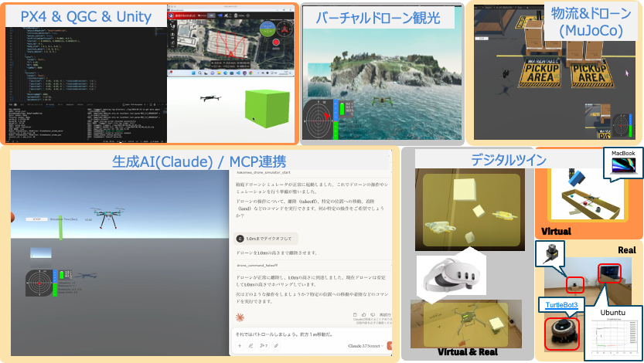
Task: Click the radar gauge in the MuJoCo warehouse view
Action: click(621, 126)
